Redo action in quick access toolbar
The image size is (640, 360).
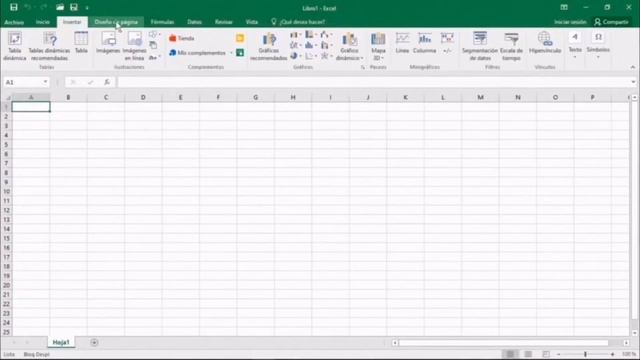pyautogui.click(x=43, y=7)
